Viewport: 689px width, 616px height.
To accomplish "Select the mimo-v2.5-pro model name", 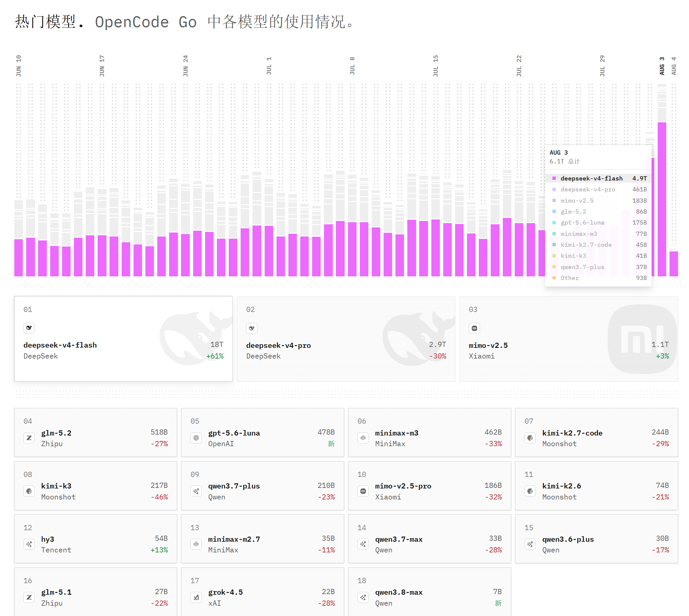I will [x=403, y=486].
